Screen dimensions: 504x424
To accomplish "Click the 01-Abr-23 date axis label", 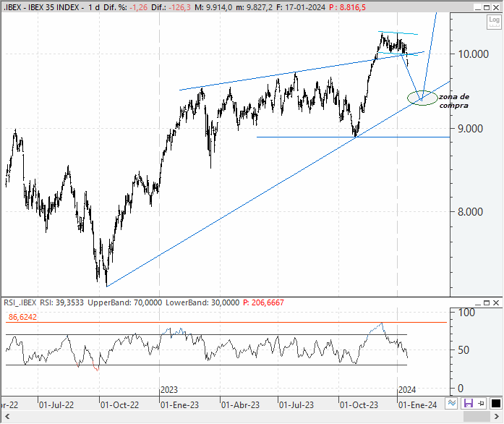I will [x=240, y=405].
